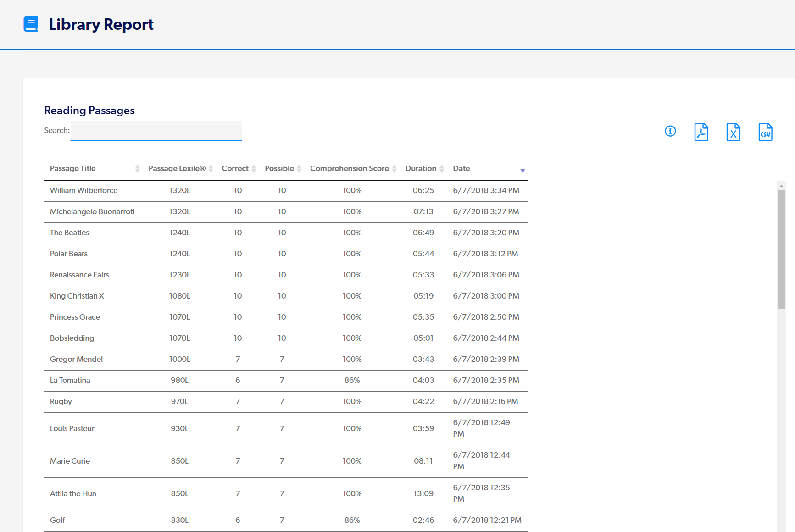Export the report as PDF

[x=701, y=132]
